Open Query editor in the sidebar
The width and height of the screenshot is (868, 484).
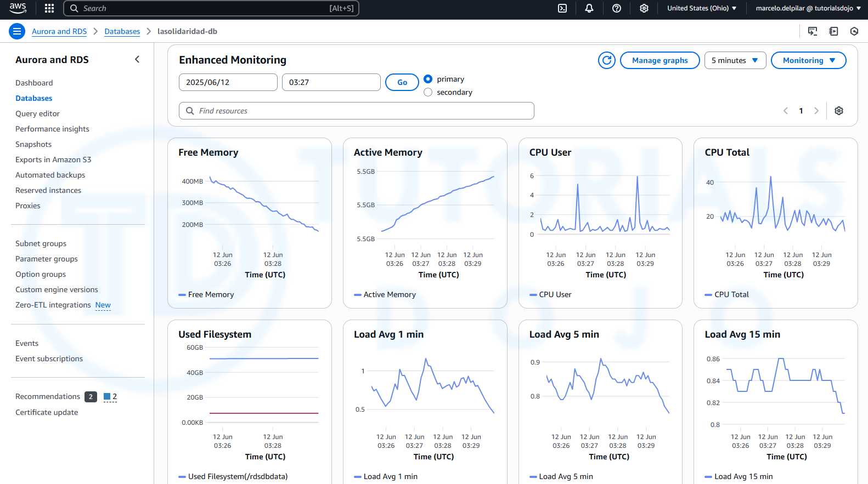[37, 113]
